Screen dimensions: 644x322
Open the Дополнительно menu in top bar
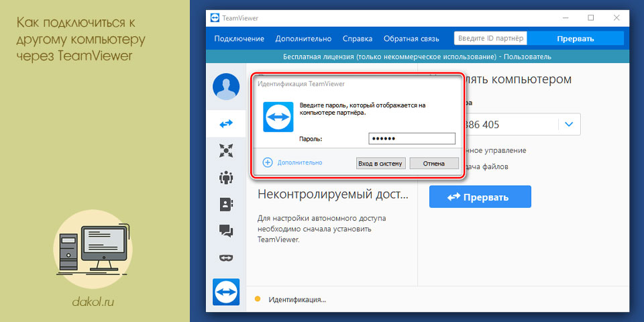coord(303,39)
